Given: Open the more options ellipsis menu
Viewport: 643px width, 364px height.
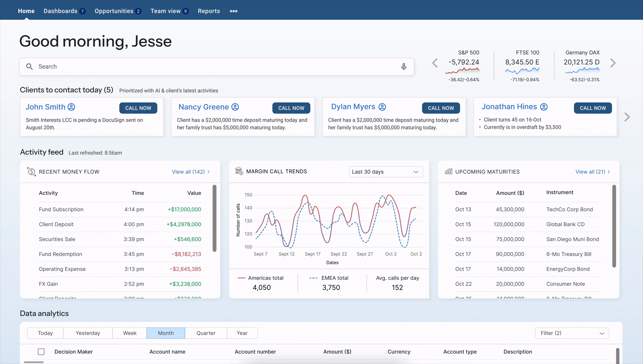Looking at the screenshot, I should [x=233, y=11].
